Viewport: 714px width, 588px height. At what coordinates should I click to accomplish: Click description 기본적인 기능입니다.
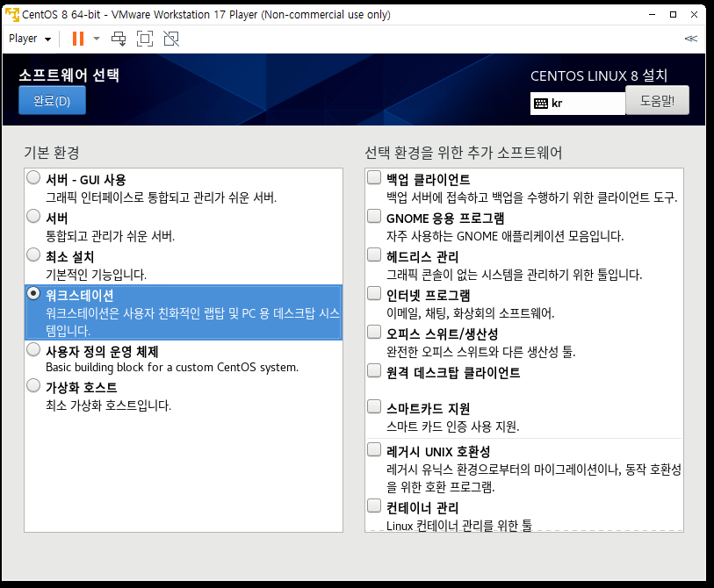[x=96, y=275]
